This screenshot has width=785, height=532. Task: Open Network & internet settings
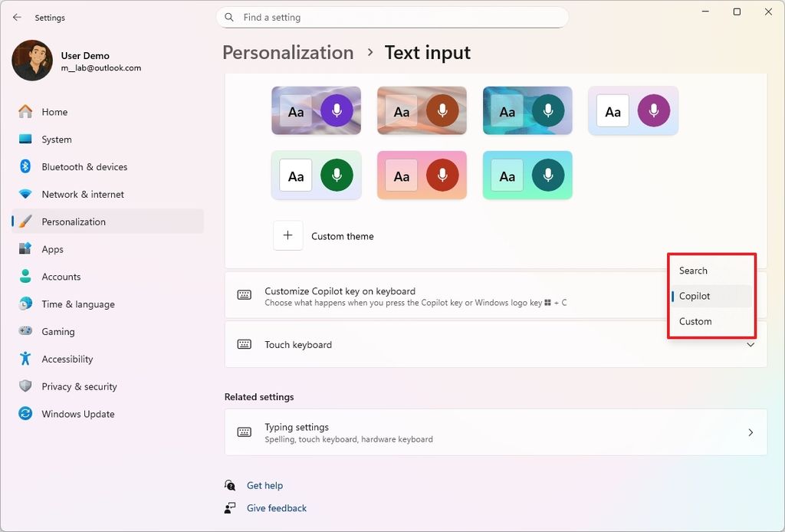[84, 194]
